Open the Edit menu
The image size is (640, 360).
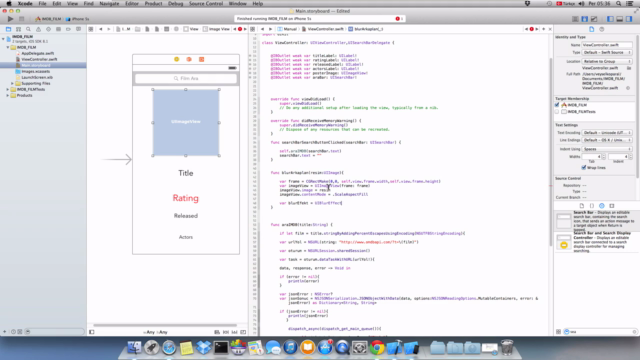[x=57, y=4]
